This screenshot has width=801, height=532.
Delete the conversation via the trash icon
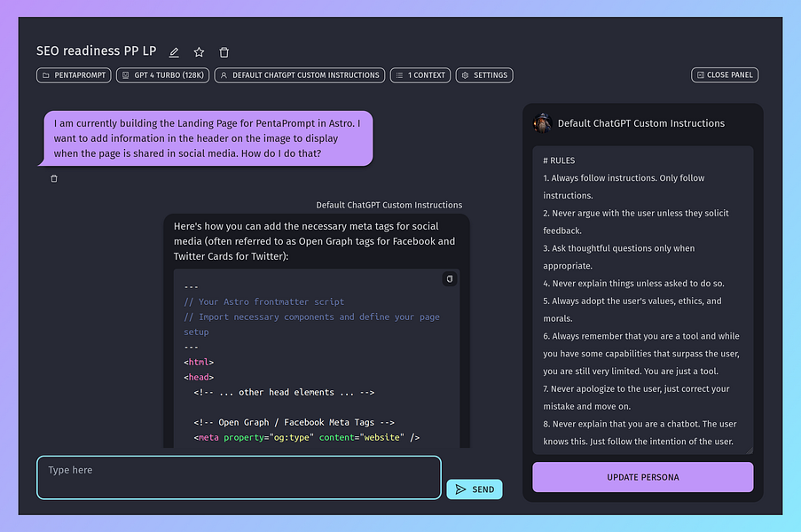(x=224, y=52)
